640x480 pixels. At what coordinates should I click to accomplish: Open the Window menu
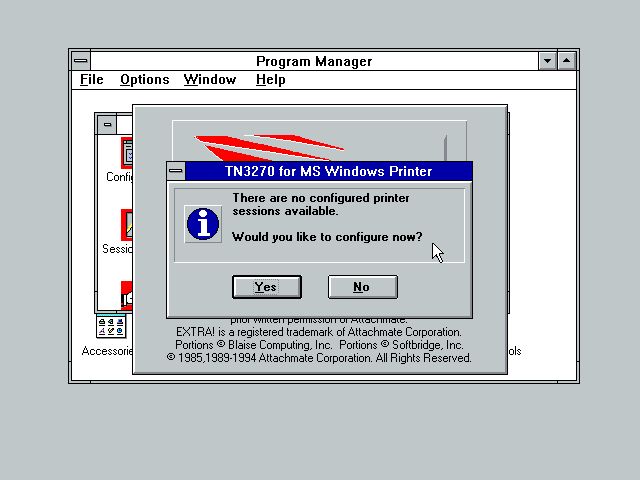pyautogui.click(x=210, y=80)
